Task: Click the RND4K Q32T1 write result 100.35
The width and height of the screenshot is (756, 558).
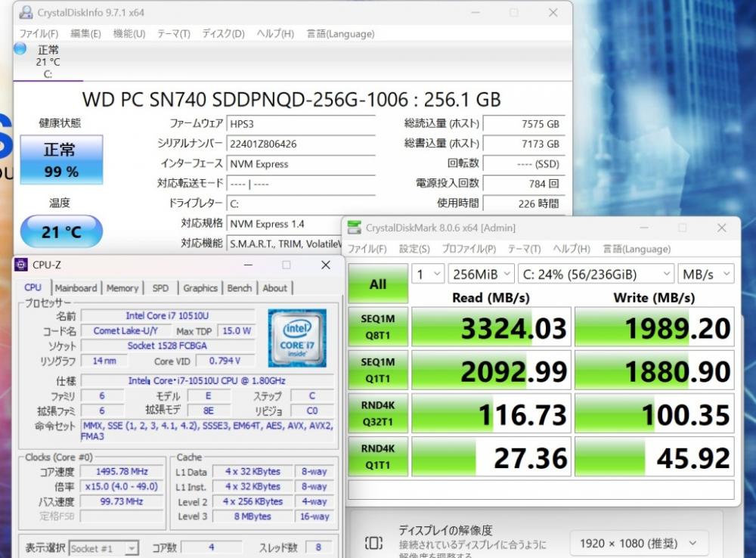Action: tap(654, 414)
